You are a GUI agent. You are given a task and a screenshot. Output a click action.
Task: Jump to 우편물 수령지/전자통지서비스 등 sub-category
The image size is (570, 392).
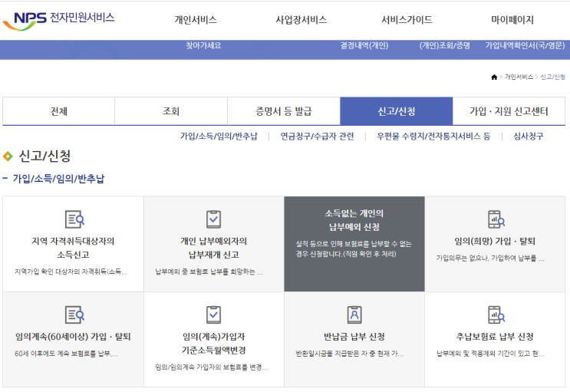click(x=433, y=137)
